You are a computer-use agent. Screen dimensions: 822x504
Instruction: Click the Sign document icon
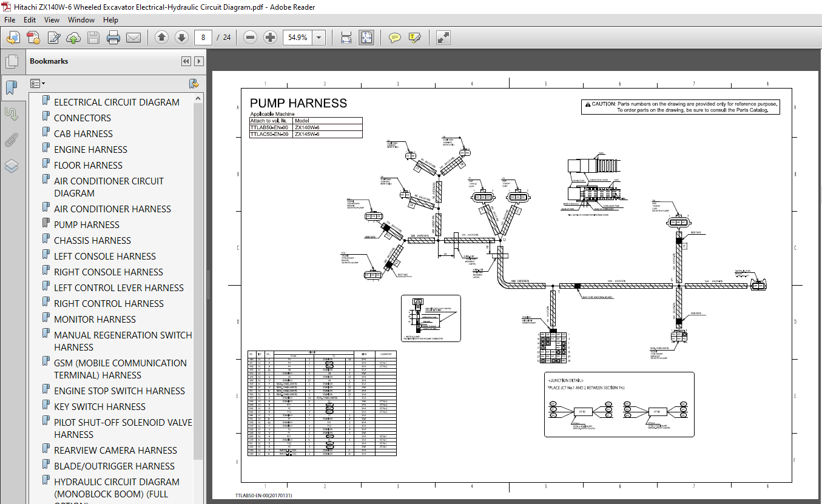click(x=53, y=38)
